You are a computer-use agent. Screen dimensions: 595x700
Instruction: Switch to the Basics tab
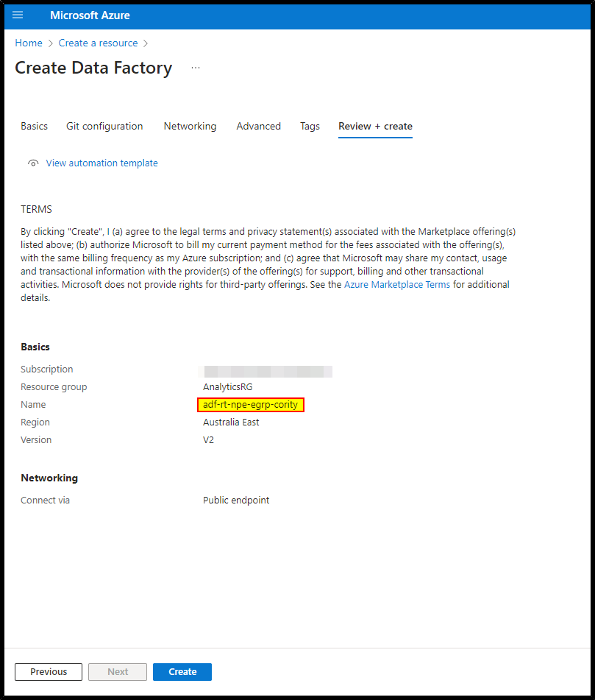(x=34, y=127)
